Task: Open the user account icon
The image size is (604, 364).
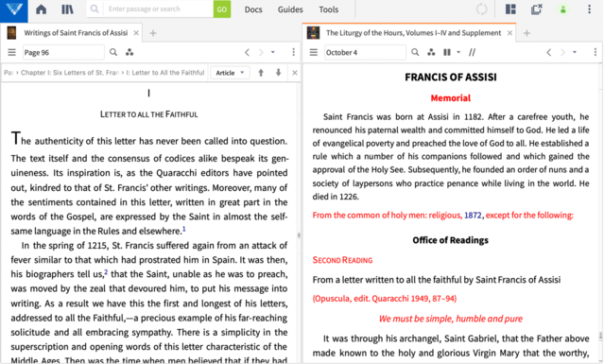Action: point(562,9)
